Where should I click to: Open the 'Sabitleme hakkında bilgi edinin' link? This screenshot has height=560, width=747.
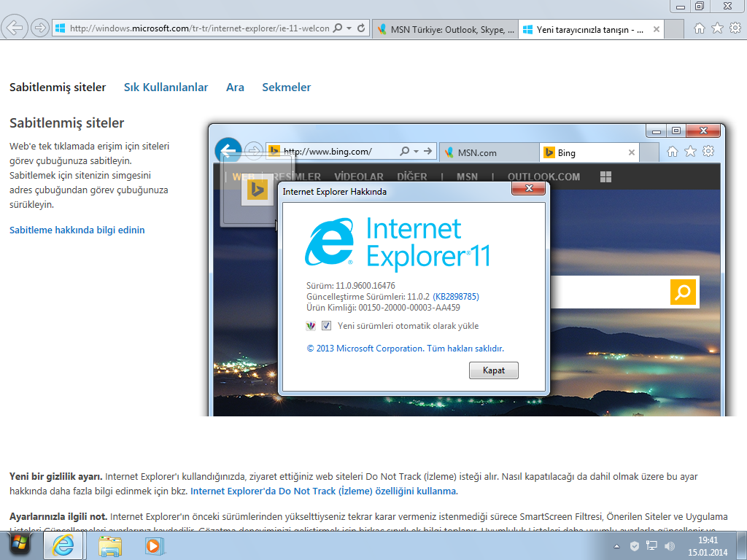point(77,230)
